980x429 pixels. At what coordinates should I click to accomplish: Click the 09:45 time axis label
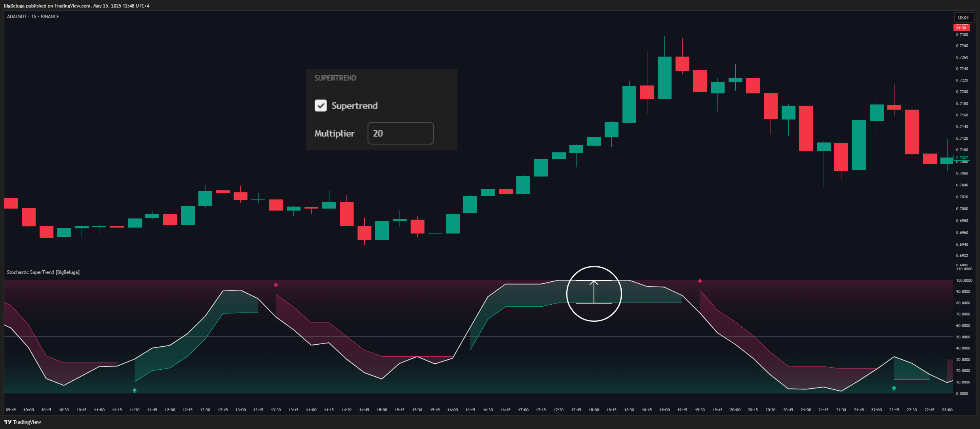coord(11,410)
